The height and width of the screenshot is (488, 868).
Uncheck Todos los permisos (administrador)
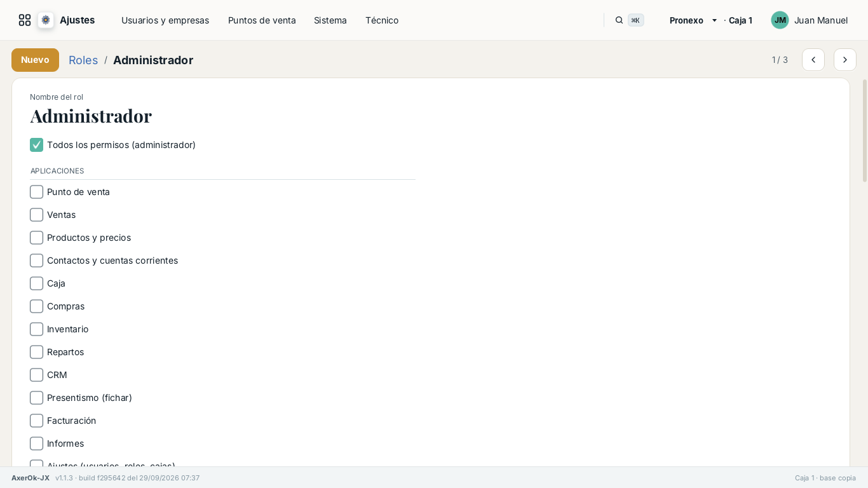pos(36,145)
